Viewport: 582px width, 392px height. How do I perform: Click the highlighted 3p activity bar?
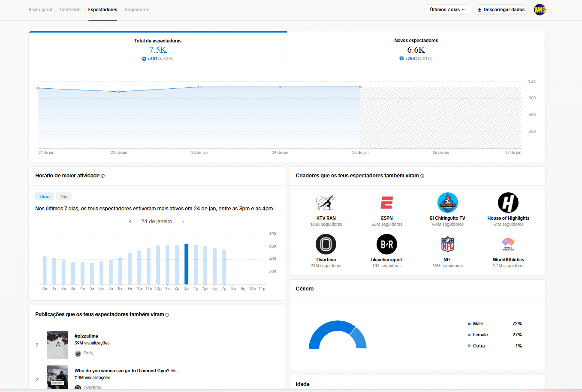click(186, 264)
